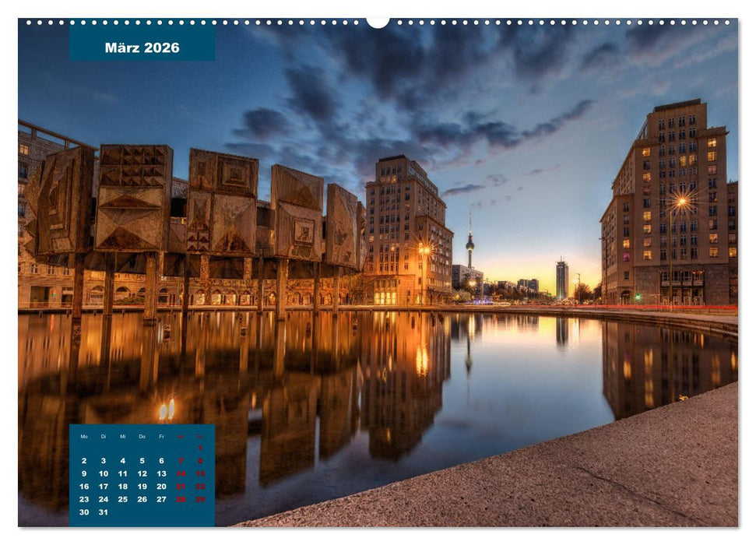Toggle date 14 in the Sa column

(x=181, y=473)
